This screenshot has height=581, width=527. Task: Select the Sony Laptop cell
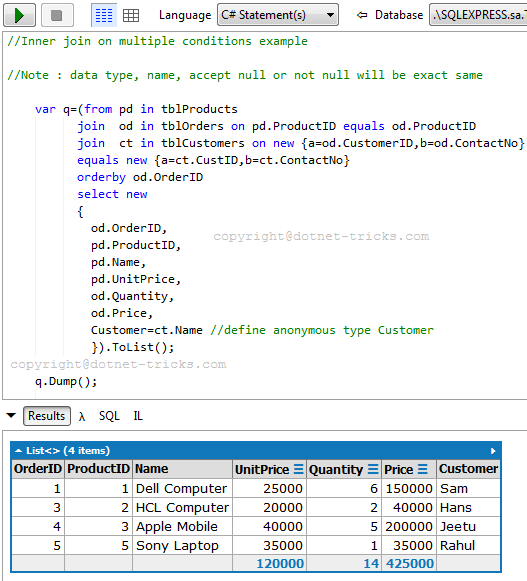[x=182, y=545]
